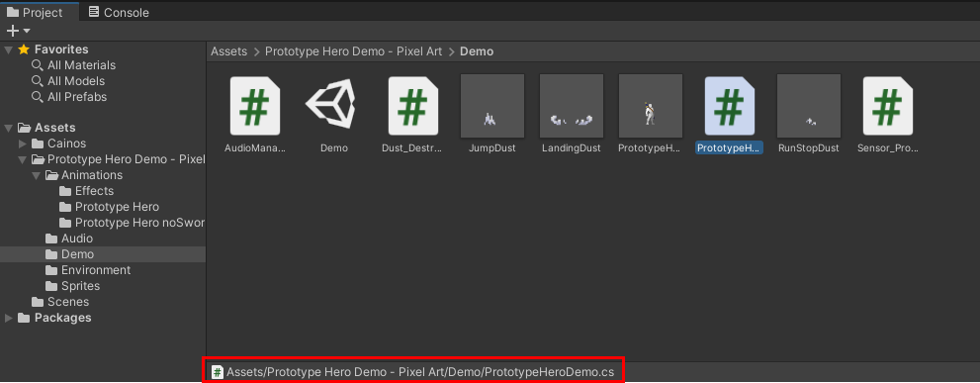This screenshot has height=383, width=980.
Task: Expand the Packages folder
Action: [8, 318]
